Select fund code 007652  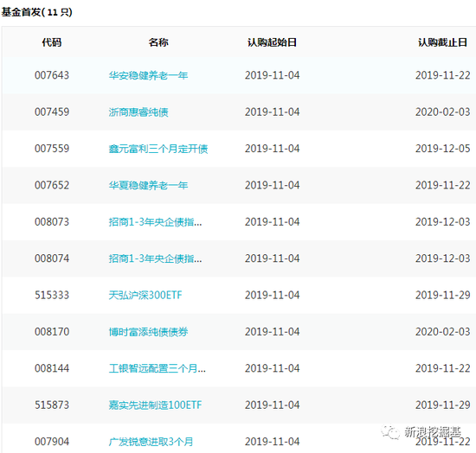click(52, 185)
